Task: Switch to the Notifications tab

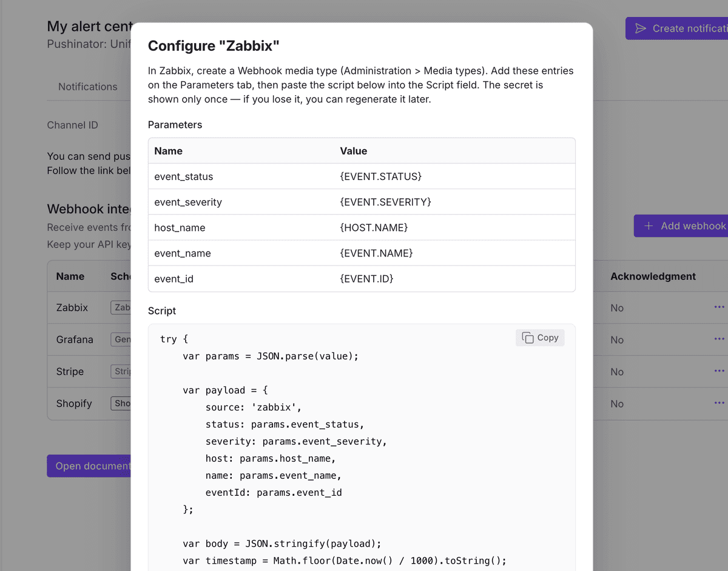Action: click(x=88, y=87)
